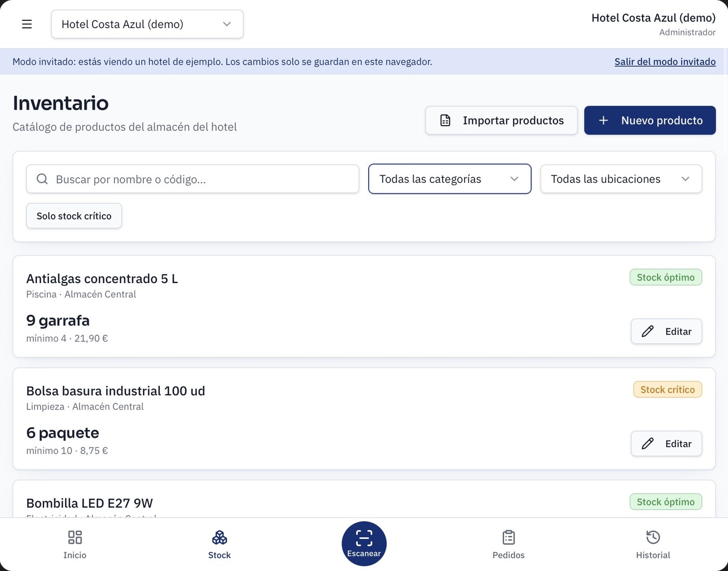Click the mínimo 10 · 8,75 € text
Viewport: 728px width, 571px height.
67,451
